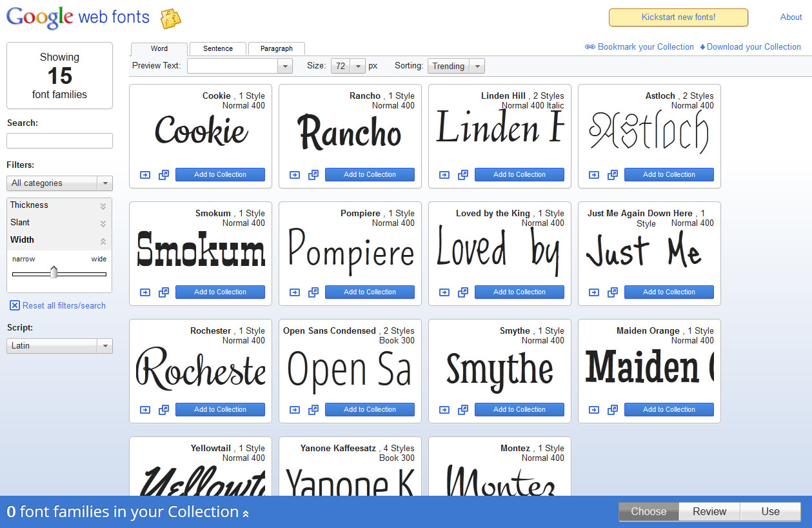Open the Preview Text dropdown
The width and height of the screenshot is (812, 528).
pos(284,66)
